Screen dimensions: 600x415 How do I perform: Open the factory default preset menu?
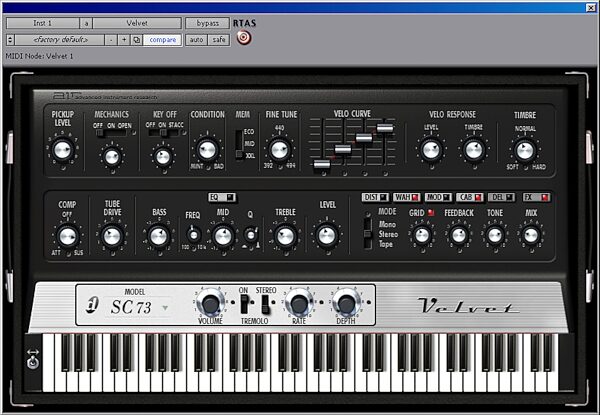click(60, 40)
